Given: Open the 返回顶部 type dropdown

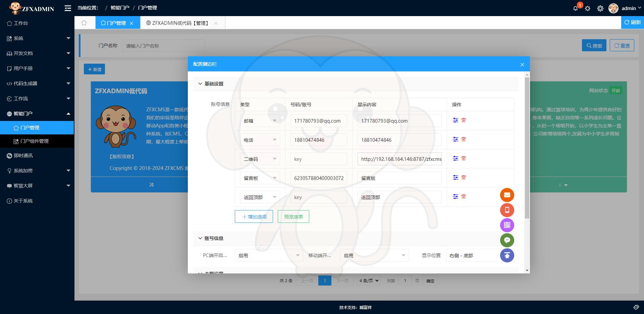Looking at the screenshot, I should tap(260, 197).
